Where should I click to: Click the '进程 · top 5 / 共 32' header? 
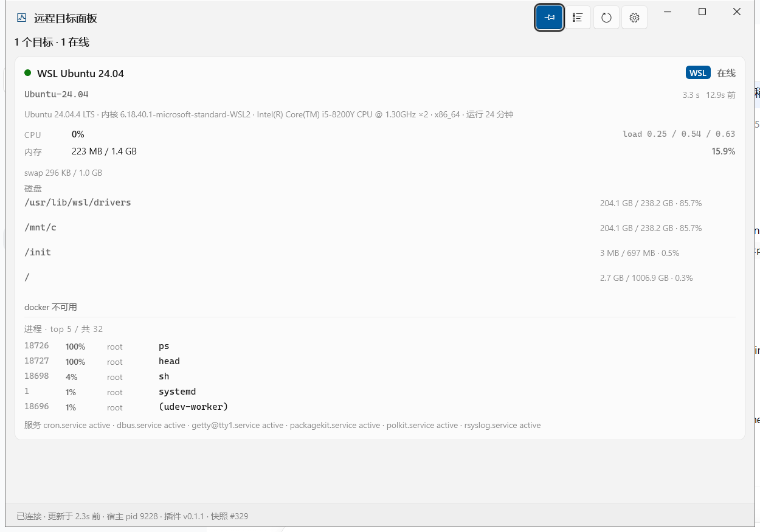pyautogui.click(x=63, y=329)
